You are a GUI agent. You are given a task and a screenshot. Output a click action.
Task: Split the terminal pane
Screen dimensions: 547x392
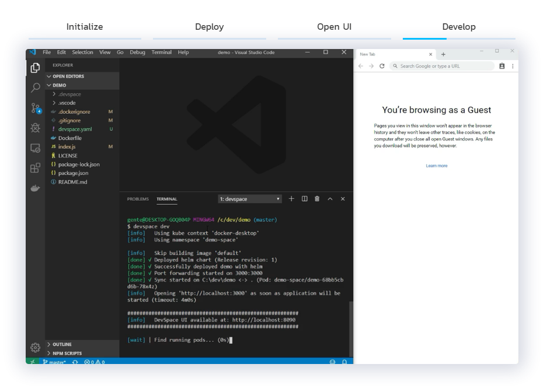pos(305,198)
